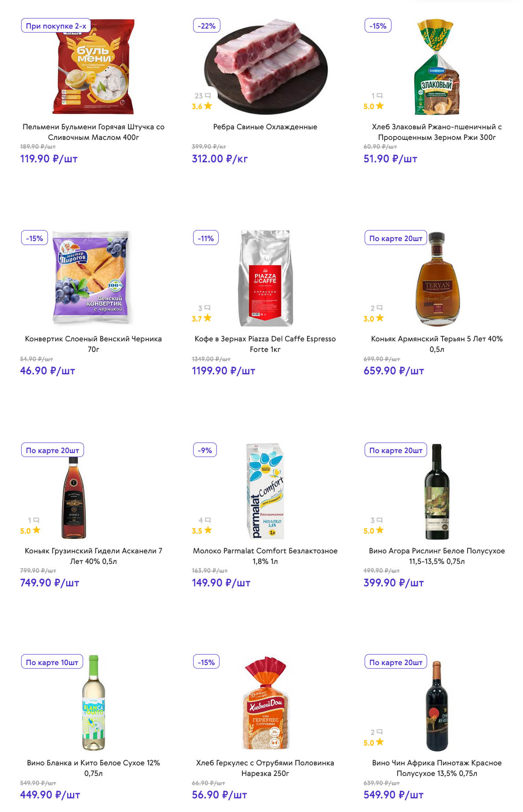This screenshot has width=523, height=812.
Task: Click the Piazza del Caffe coffee bag image
Action: pyautogui.click(x=265, y=278)
